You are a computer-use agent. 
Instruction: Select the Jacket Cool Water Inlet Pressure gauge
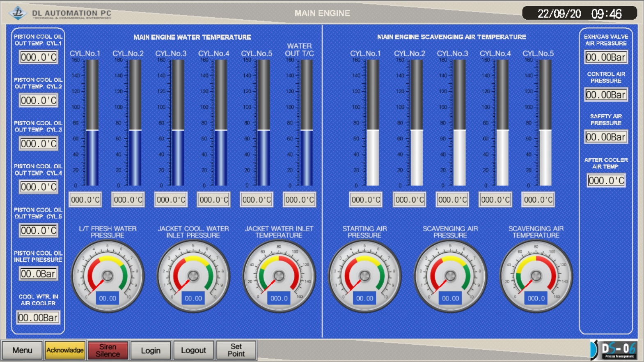point(193,276)
